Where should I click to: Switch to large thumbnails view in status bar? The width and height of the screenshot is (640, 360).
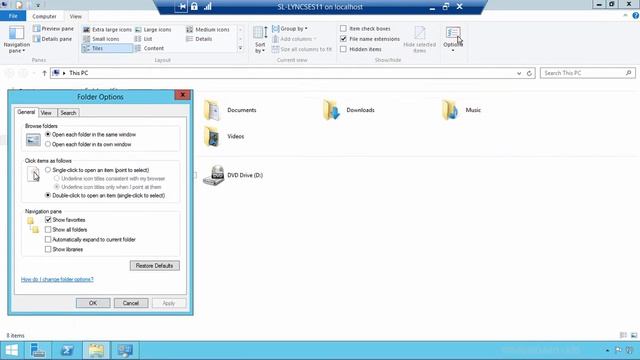[634, 335]
